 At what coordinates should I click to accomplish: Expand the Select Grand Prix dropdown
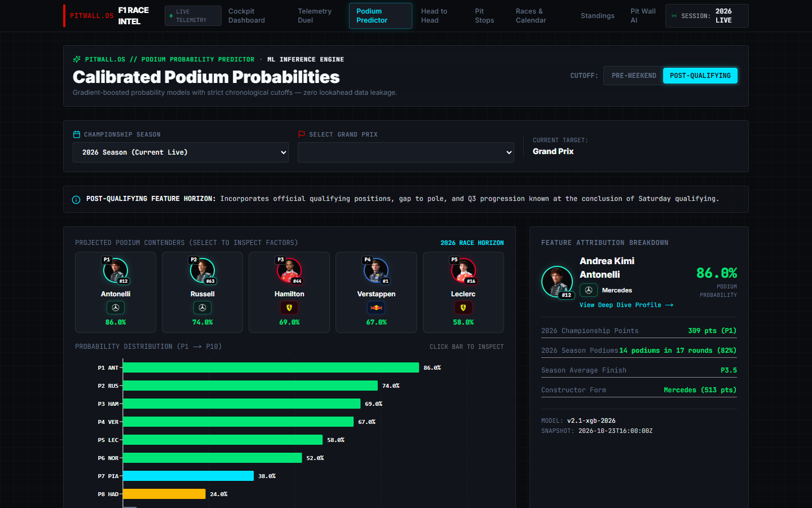coord(406,152)
